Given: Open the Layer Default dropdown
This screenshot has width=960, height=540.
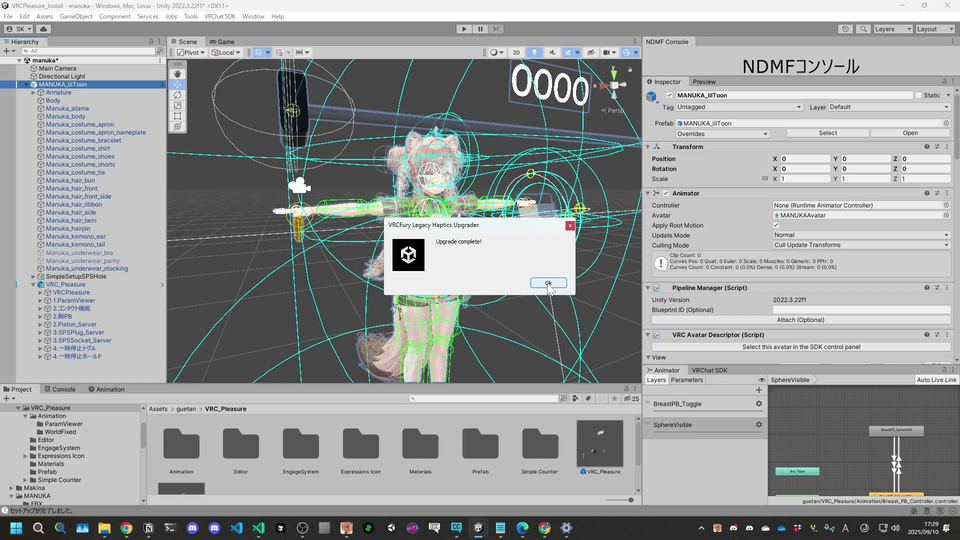Looking at the screenshot, I should (x=889, y=107).
